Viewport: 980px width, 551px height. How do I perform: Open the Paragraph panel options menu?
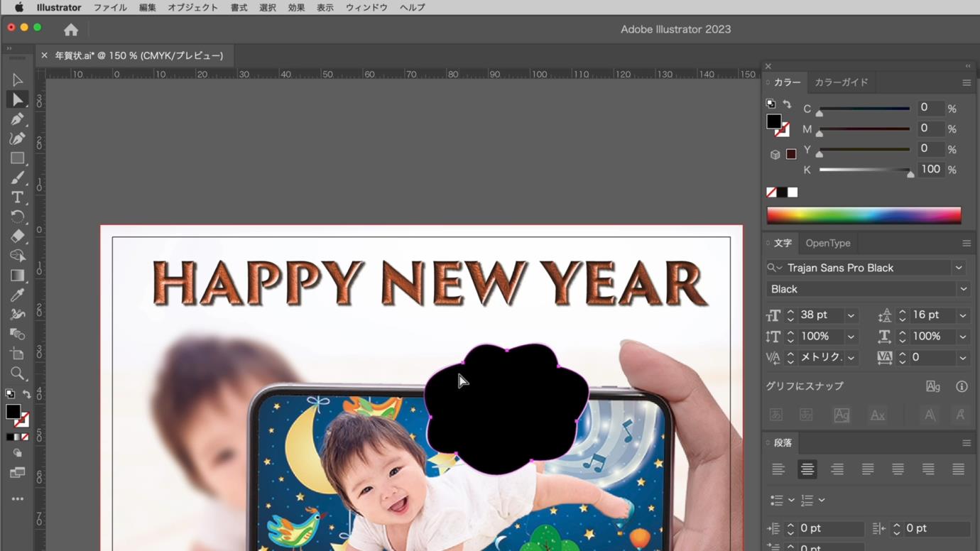(967, 443)
